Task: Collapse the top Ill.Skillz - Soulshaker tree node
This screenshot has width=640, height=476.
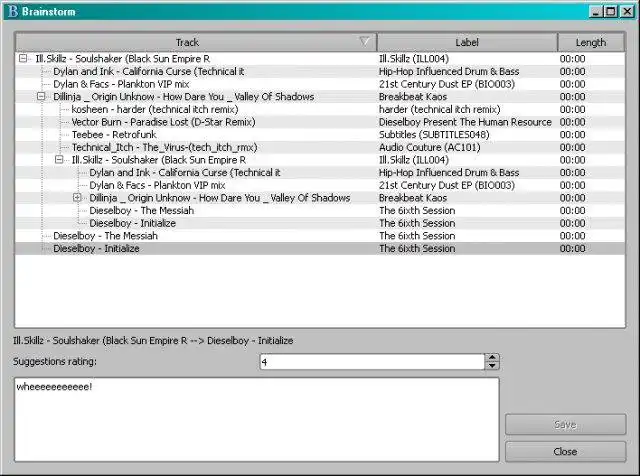Action: 23,58
